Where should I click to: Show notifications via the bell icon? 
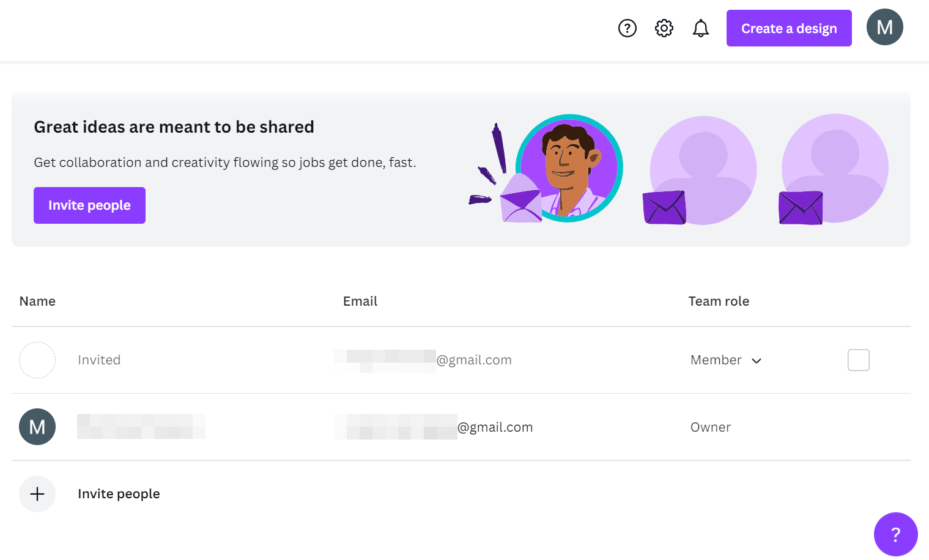coord(701,28)
